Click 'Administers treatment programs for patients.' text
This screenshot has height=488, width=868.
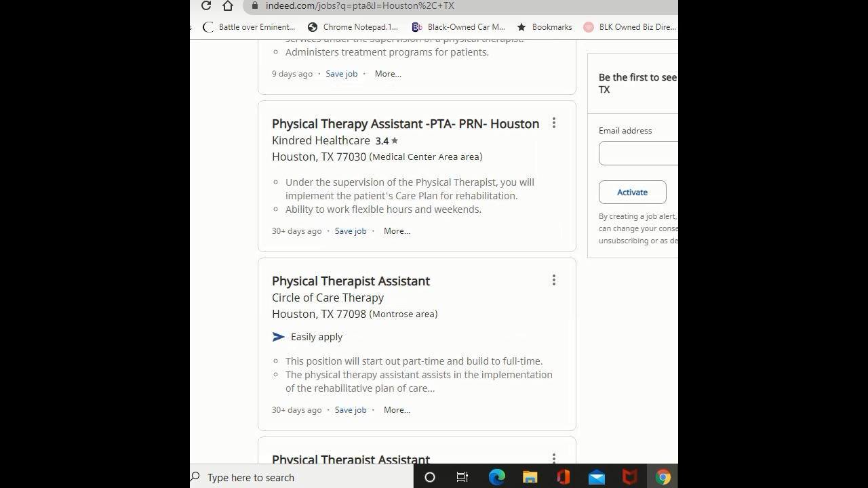pyautogui.click(x=387, y=52)
